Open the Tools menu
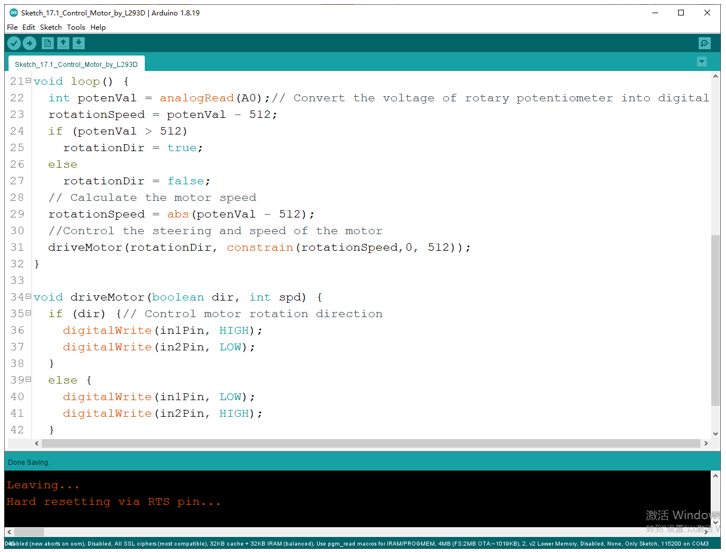726x552 pixels. tap(76, 27)
